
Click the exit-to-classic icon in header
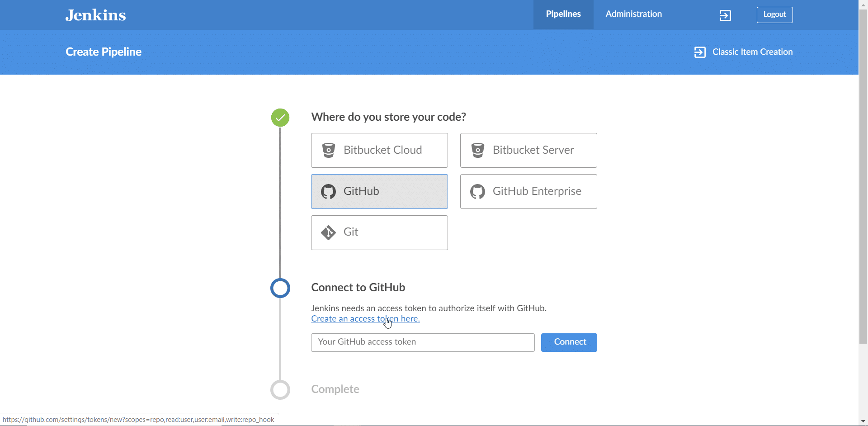tap(725, 15)
